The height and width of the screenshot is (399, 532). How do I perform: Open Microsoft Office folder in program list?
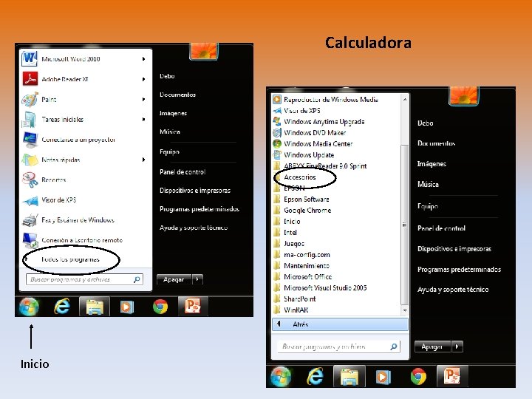coord(307,276)
